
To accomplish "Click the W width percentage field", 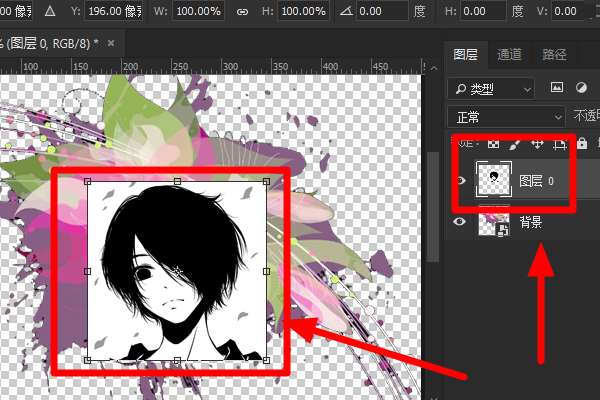I will point(198,11).
